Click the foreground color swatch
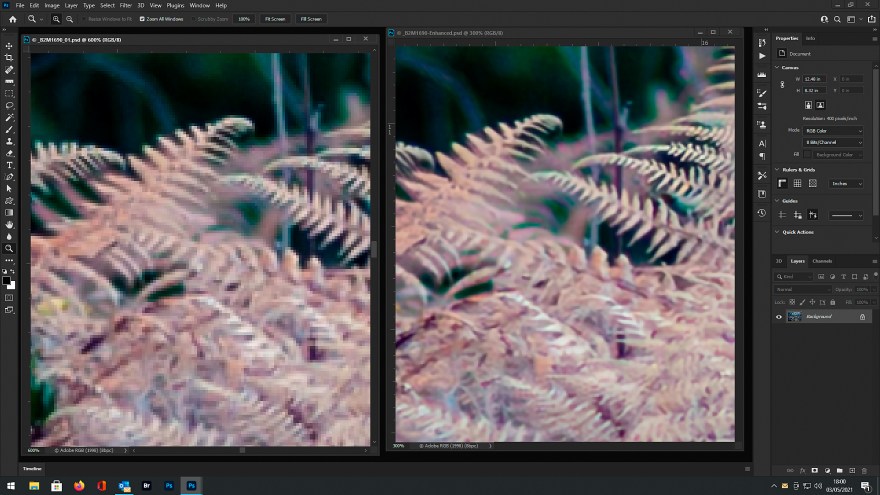 pos(8,281)
